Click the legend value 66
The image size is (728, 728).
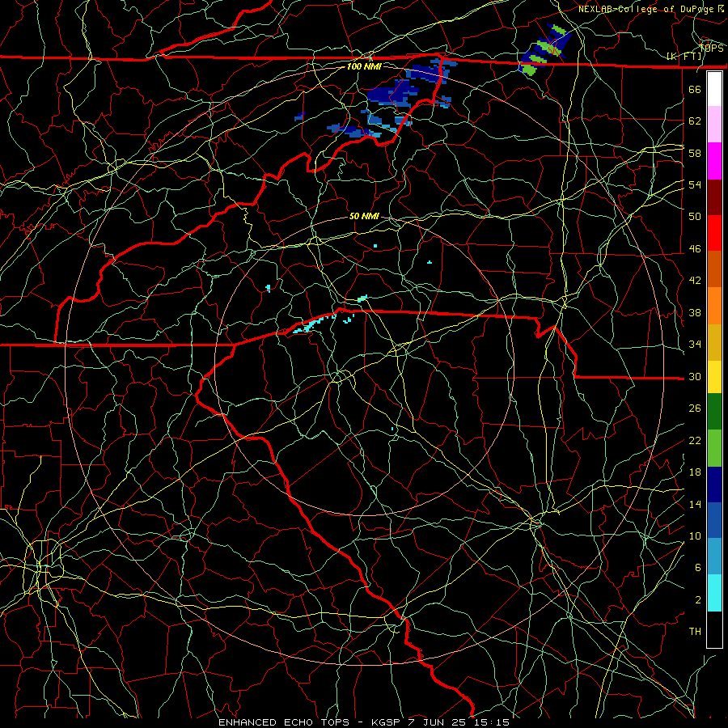[x=695, y=89]
